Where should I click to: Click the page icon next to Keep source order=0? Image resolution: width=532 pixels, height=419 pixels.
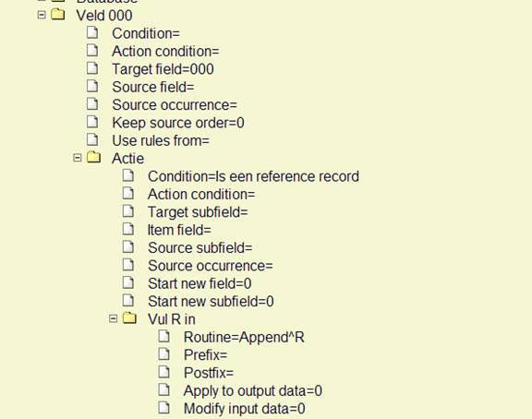pos(92,122)
